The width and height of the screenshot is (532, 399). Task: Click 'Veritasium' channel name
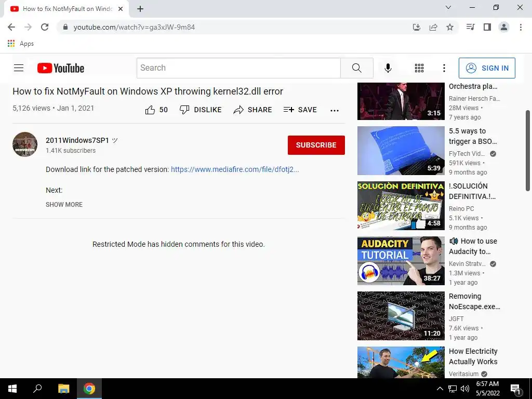pyautogui.click(x=463, y=374)
